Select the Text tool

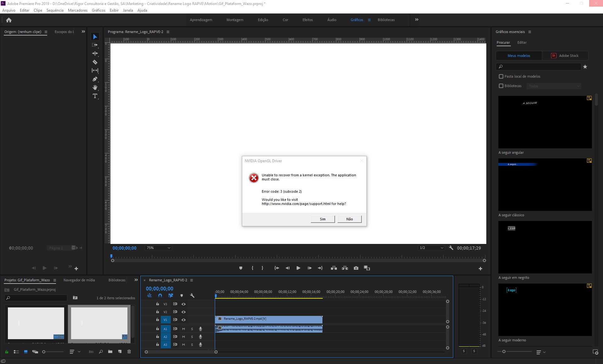tap(95, 96)
